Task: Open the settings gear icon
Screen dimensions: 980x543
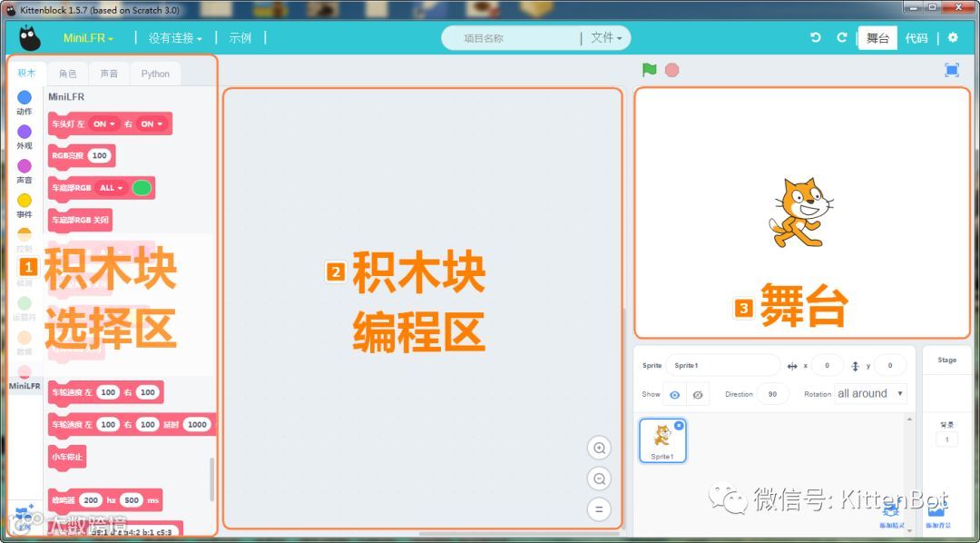Action: (x=953, y=37)
